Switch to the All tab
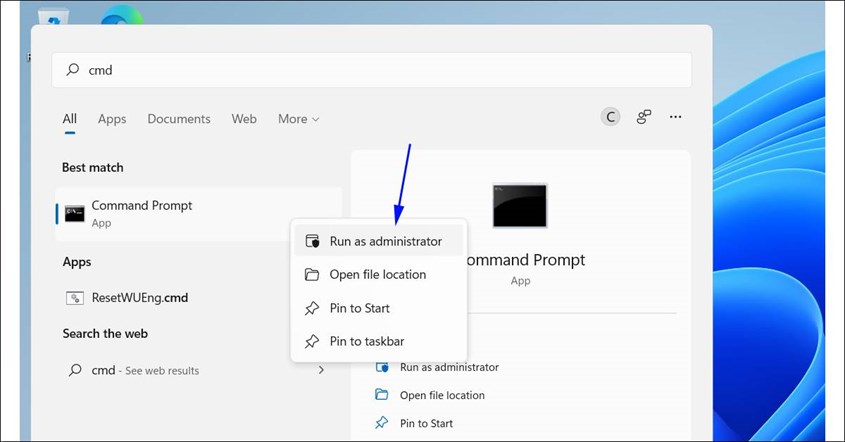Image resolution: width=845 pixels, height=442 pixels. (70, 119)
